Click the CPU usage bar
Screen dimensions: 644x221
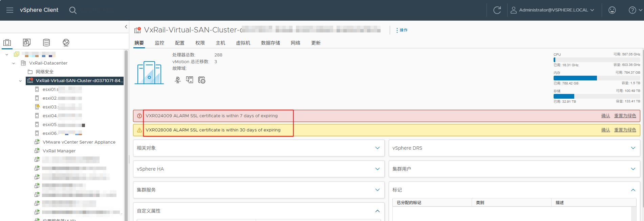[597, 60]
